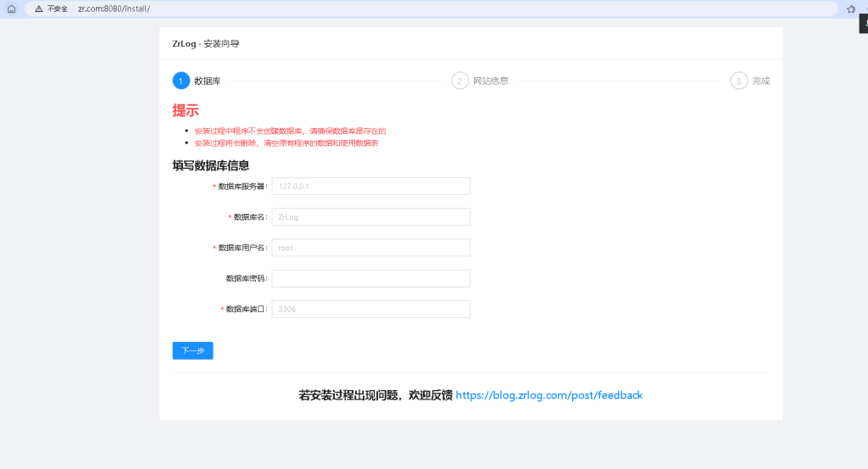
Task: Click the 不安全 label in address bar
Action: 58,8
